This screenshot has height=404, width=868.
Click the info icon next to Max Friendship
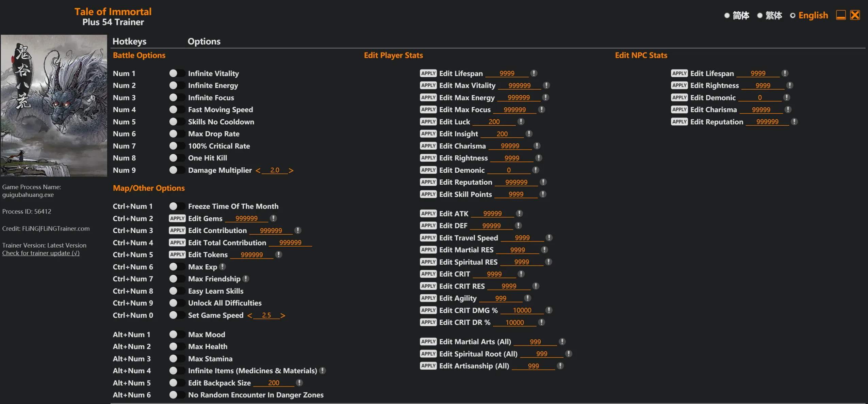click(246, 279)
